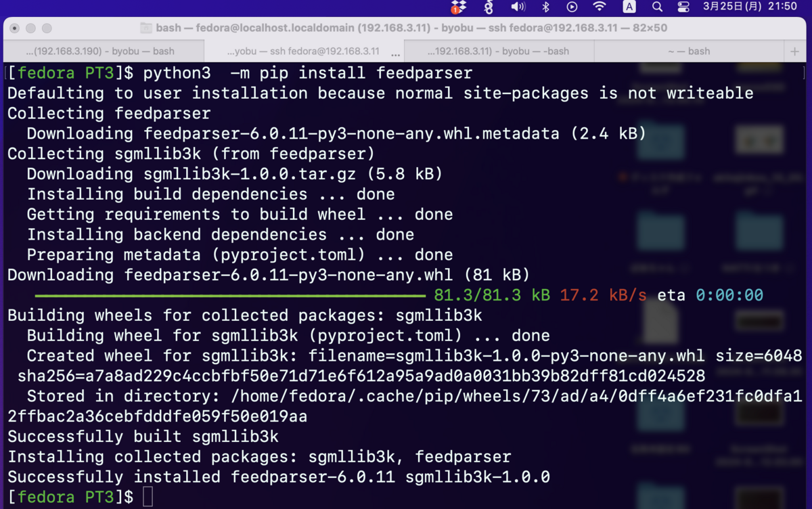Viewport: 812px width, 509px height.
Task: Click the command "python3 -m pip install feedparser"
Action: tap(308, 73)
